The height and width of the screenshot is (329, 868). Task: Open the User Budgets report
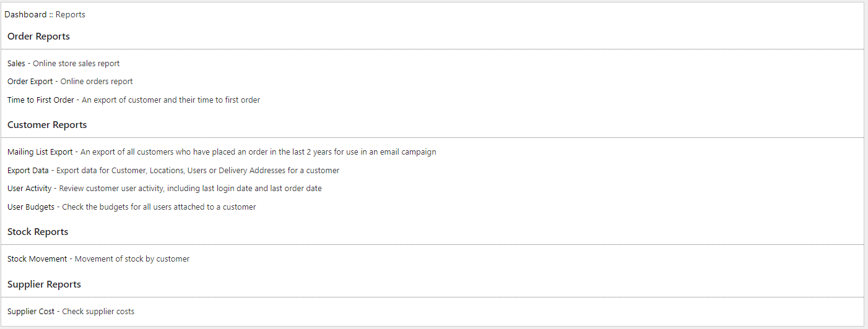[x=31, y=207]
